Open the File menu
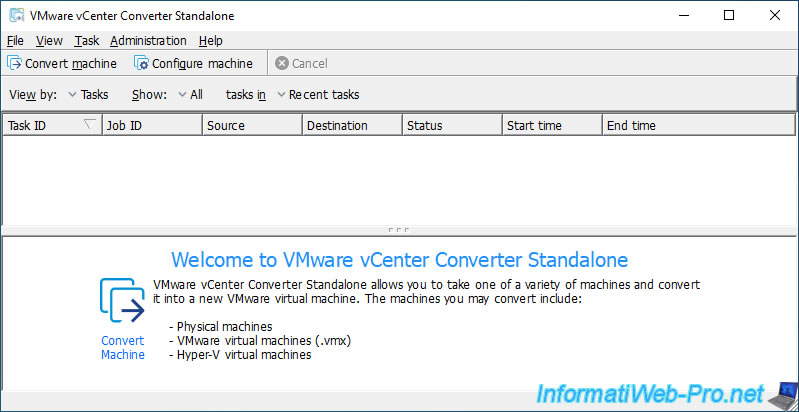The image size is (799, 412). [14, 40]
